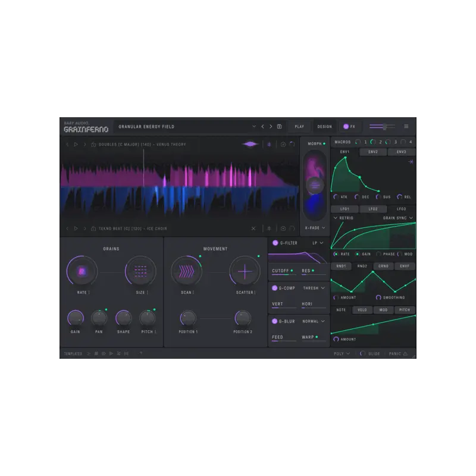Open the Poly voice mode dropdown

342,353
